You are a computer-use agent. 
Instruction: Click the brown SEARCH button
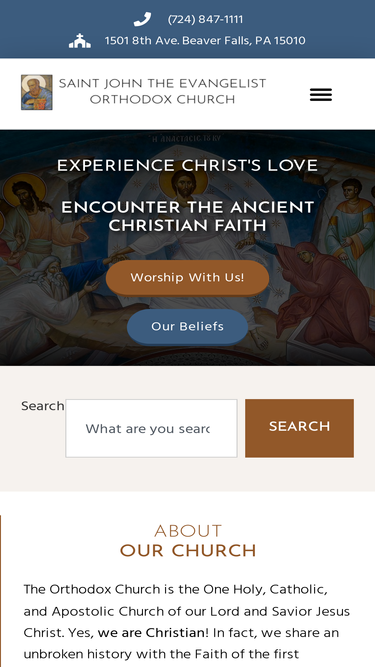299,428
